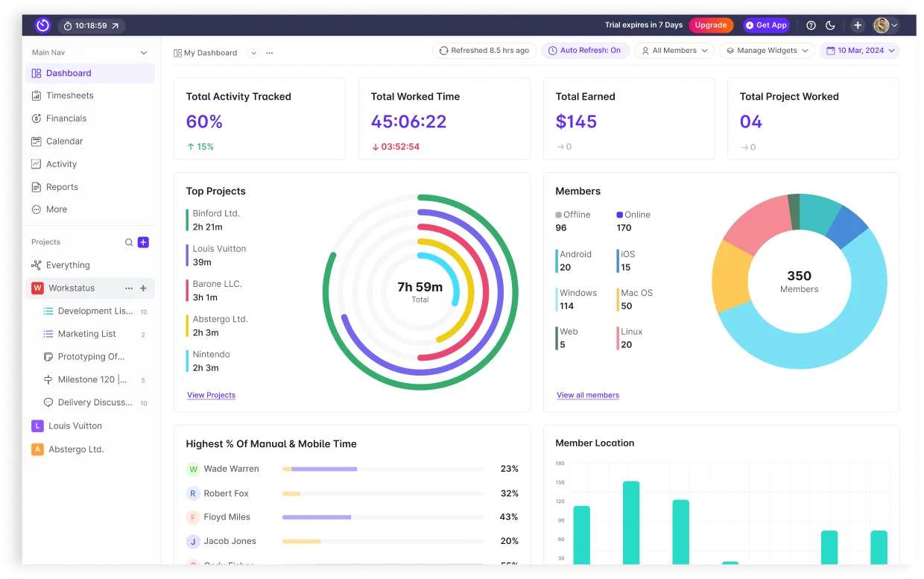
Task: Click the help question mark icon
Action: coord(811,25)
